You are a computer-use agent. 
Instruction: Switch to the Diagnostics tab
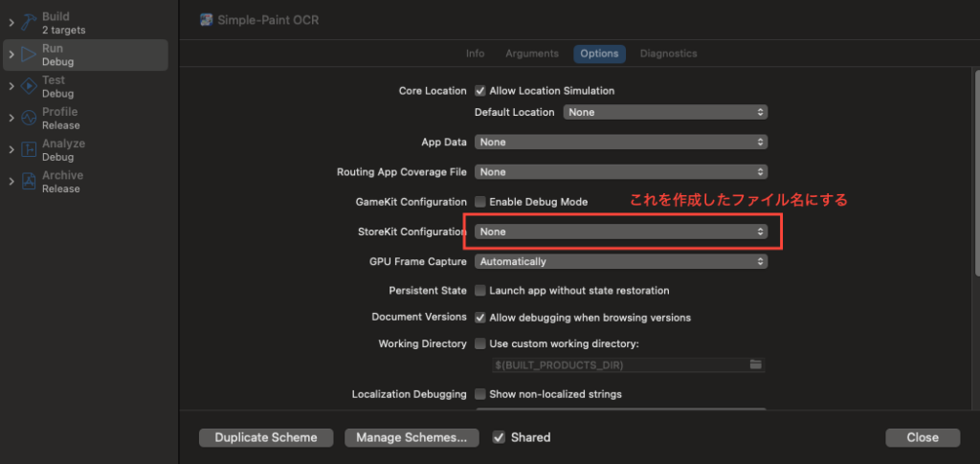(668, 54)
